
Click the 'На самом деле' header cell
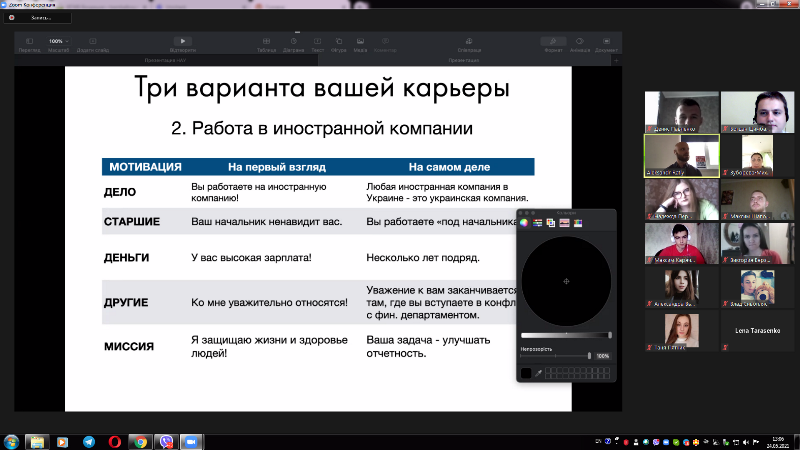449,167
